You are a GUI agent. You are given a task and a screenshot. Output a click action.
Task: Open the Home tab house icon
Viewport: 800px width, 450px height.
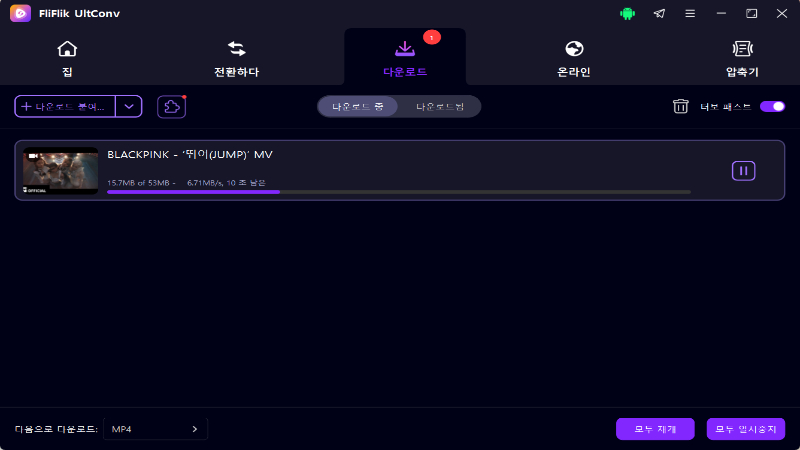click(x=67, y=49)
